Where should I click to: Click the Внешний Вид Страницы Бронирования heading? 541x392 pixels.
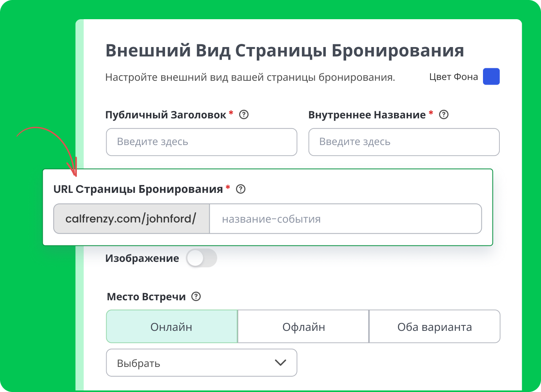click(285, 51)
